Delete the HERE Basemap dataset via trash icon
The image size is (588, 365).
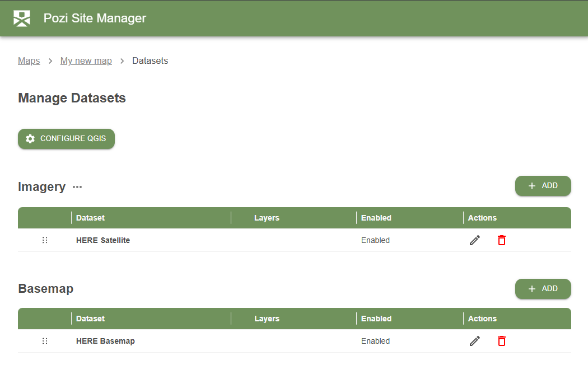click(501, 340)
